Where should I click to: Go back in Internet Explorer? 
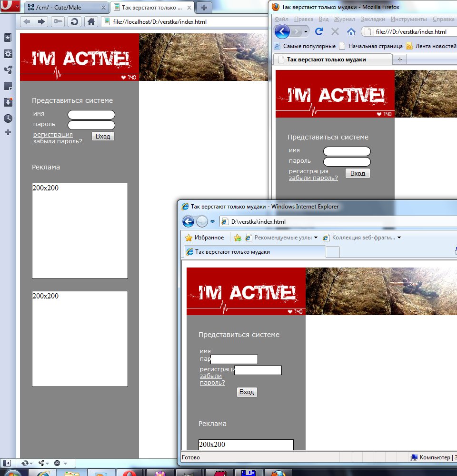[x=188, y=222]
